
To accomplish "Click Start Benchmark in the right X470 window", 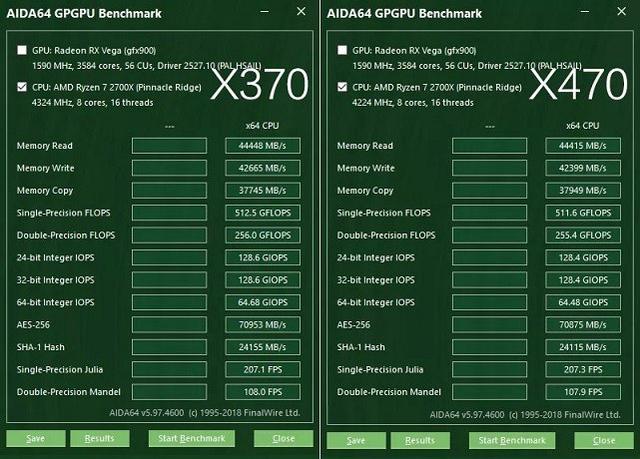I will [x=511, y=439].
